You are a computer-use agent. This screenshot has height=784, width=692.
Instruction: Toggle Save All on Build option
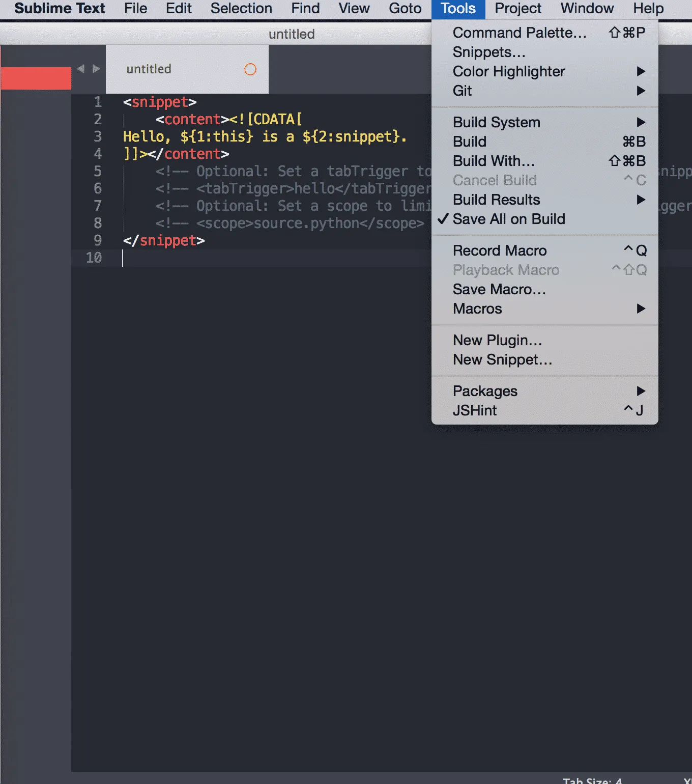tap(509, 219)
